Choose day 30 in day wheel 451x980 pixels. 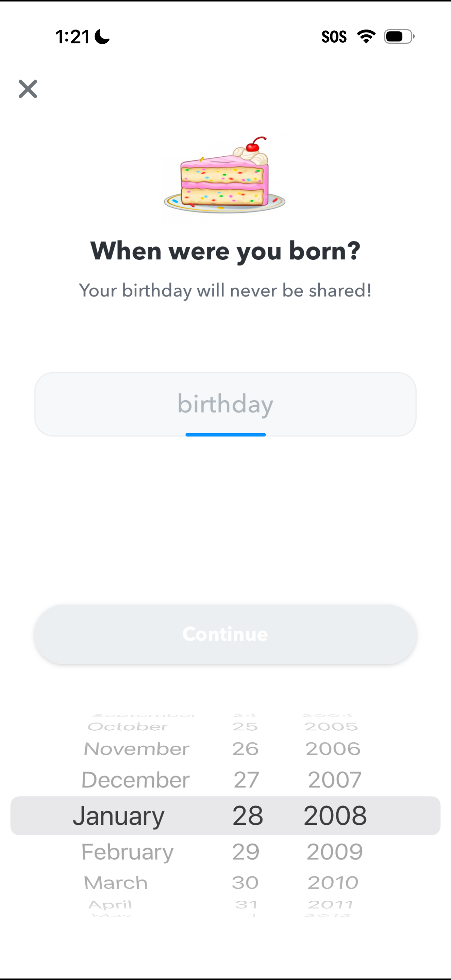pyautogui.click(x=245, y=882)
